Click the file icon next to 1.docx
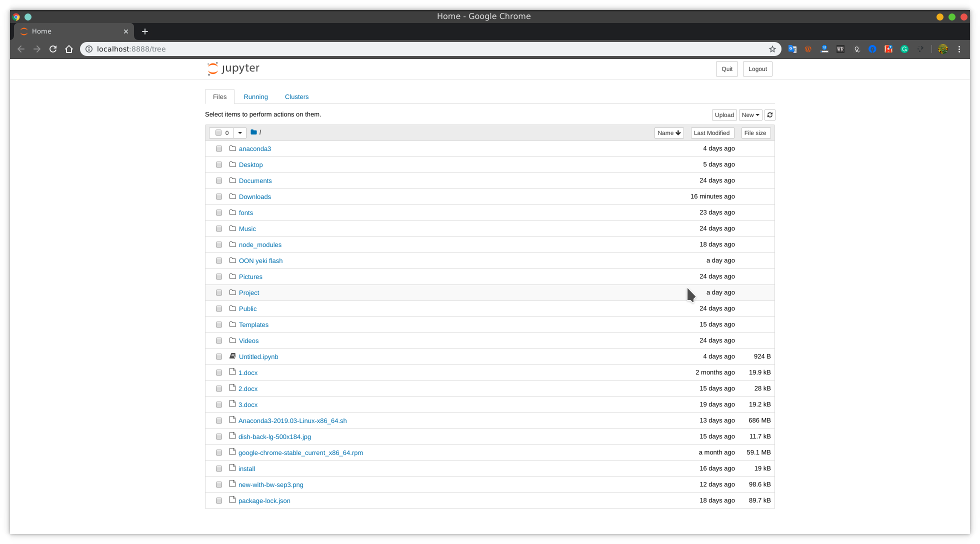The image size is (980, 544). [x=232, y=372]
